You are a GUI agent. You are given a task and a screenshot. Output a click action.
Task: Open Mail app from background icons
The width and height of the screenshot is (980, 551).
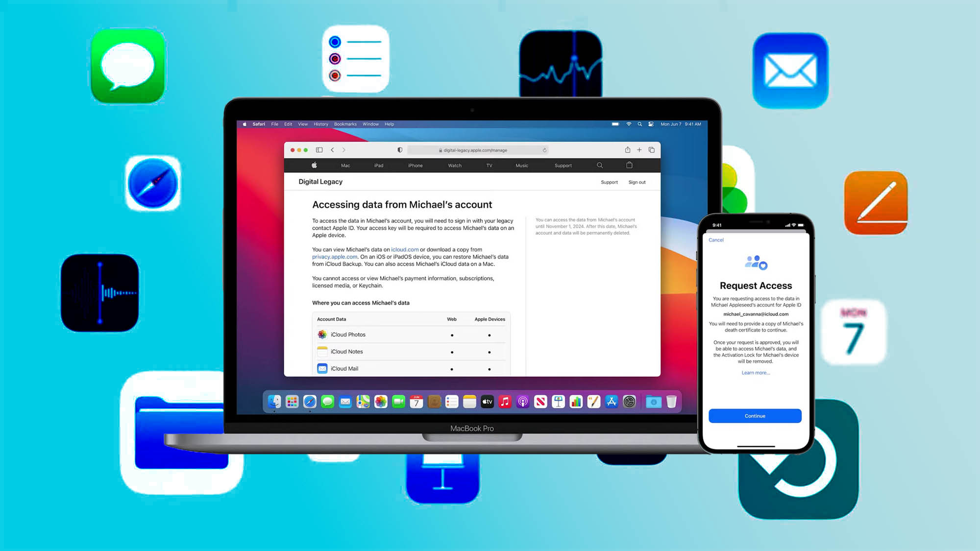(791, 65)
